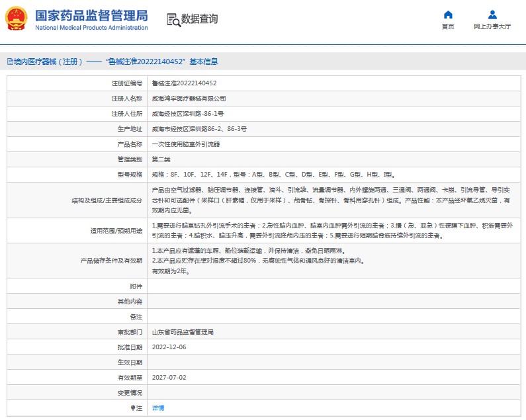
Task: Click the 首页 house icon
Action: click(x=448, y=15)
